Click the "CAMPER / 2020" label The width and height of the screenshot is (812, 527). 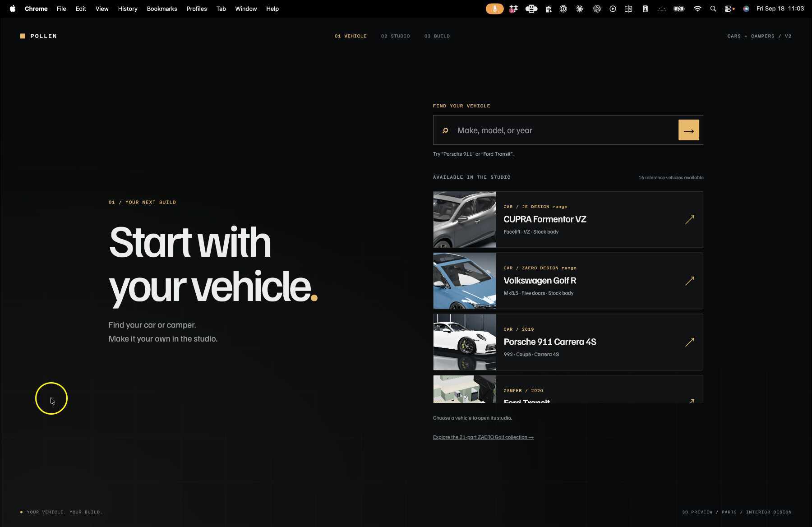pyautogui.click(x=523, y=391)
